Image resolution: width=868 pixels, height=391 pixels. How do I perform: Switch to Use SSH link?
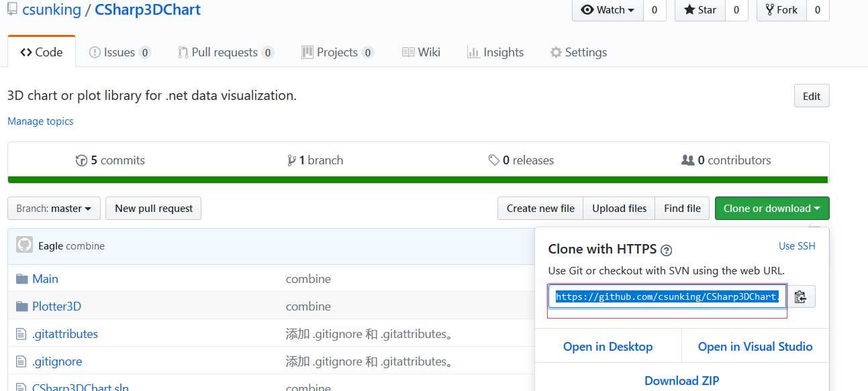point(797,246)
